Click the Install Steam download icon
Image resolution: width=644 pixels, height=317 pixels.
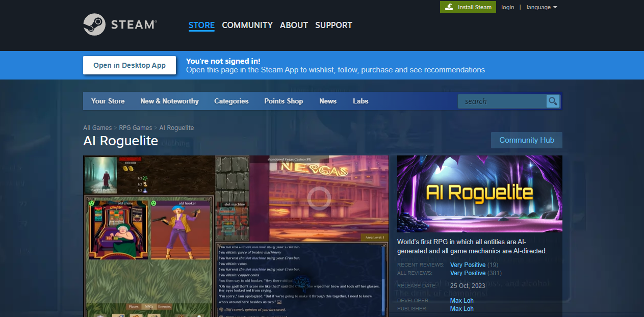pyautogui.click(x=449, y=7)
